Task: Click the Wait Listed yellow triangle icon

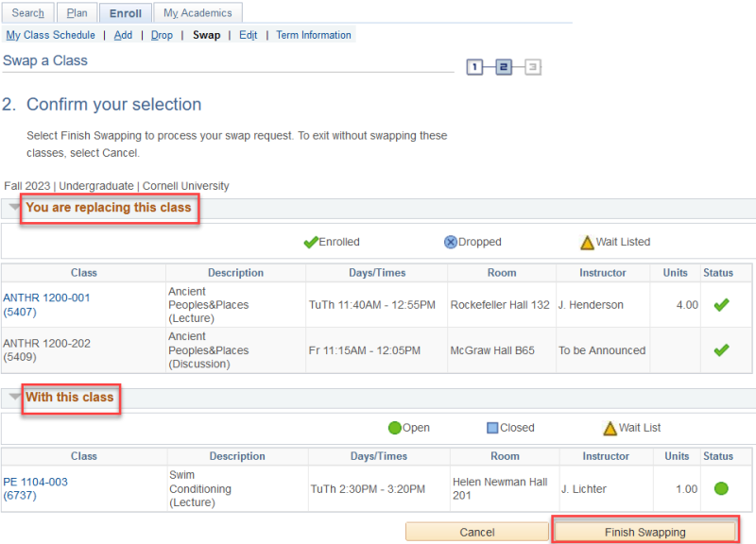Action: (x=587, y=242)
